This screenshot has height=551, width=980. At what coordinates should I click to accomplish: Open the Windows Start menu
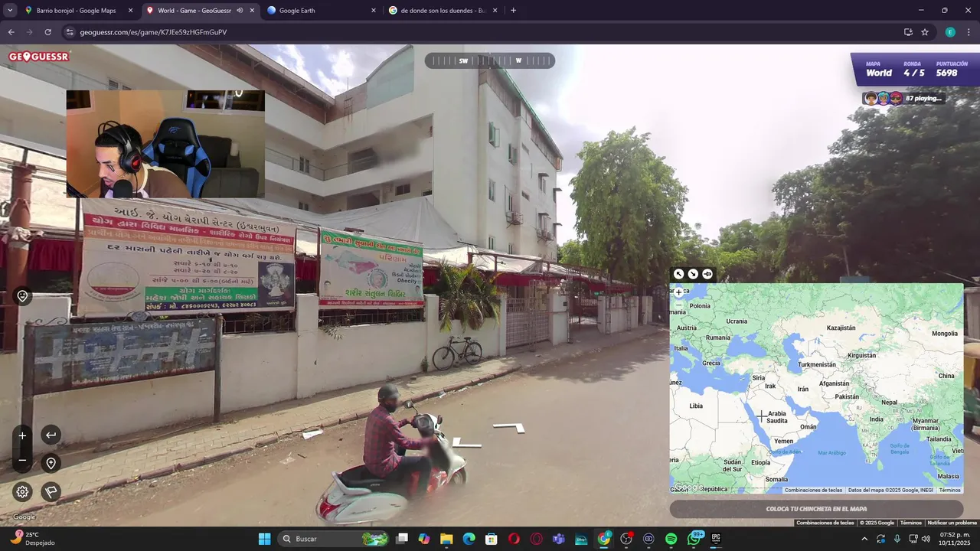click(x=264, y=539)
